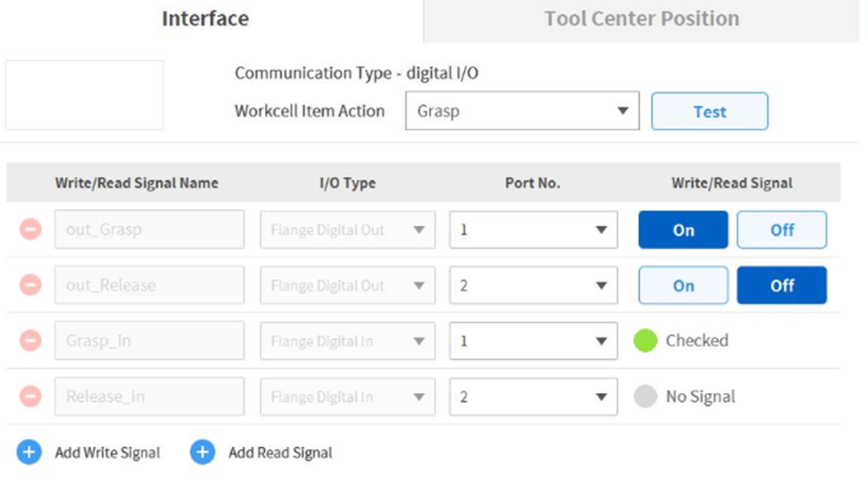This screenshot has height=484, width=868.
Task: Open I/O Type dropdown for out_Release
Action: click(348, 286)
